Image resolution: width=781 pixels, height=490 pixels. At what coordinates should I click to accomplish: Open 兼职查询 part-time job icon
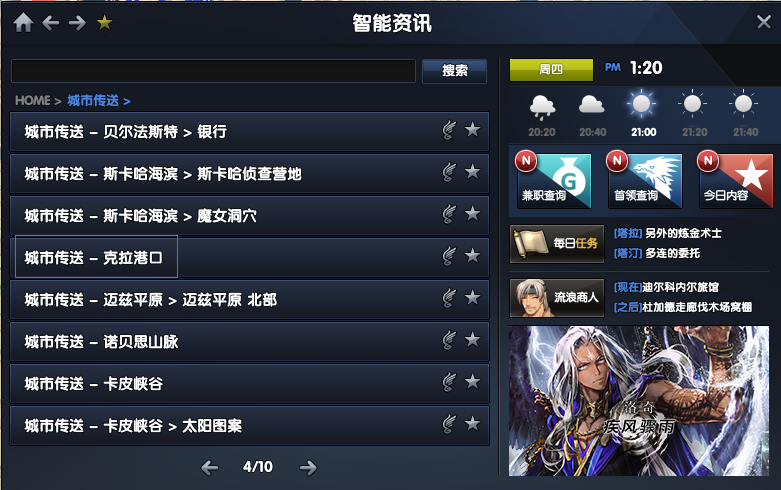click(x=553, y=180)
